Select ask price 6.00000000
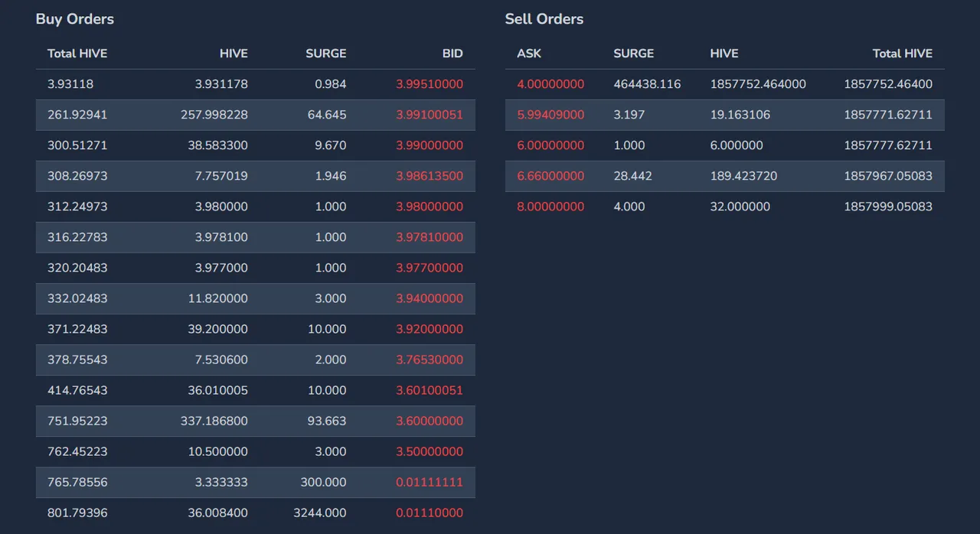 click(550, 145)
